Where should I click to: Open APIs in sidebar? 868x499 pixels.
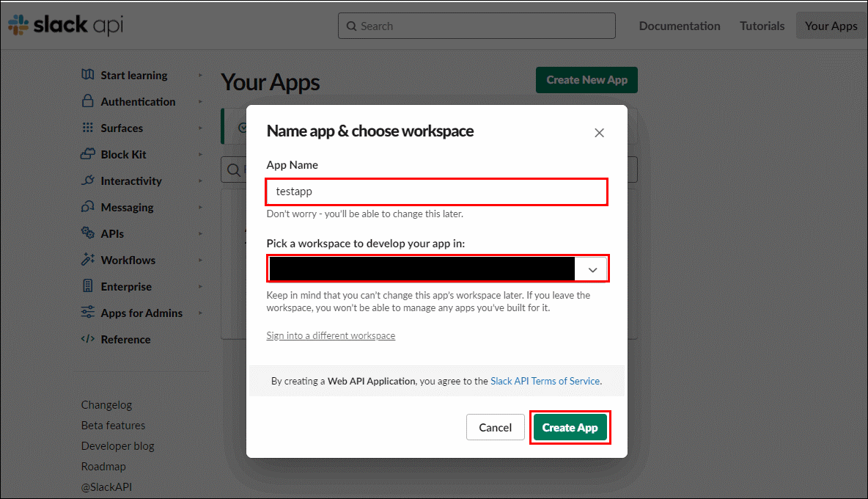(112, 233)
